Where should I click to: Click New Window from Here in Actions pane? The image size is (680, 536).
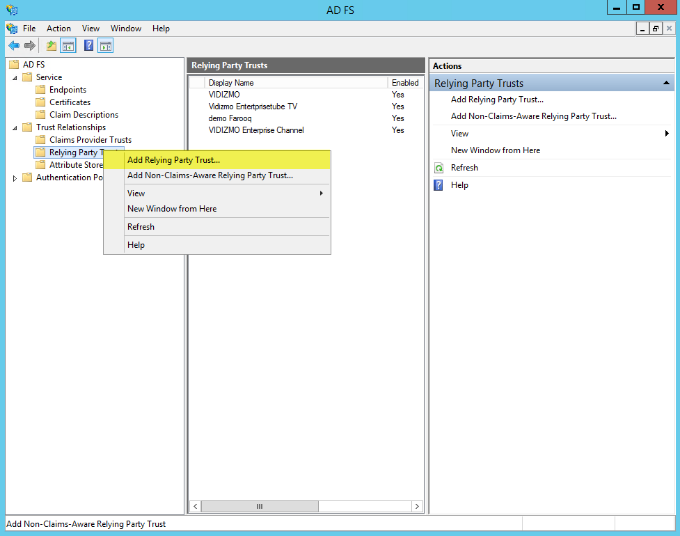point(495,150)
